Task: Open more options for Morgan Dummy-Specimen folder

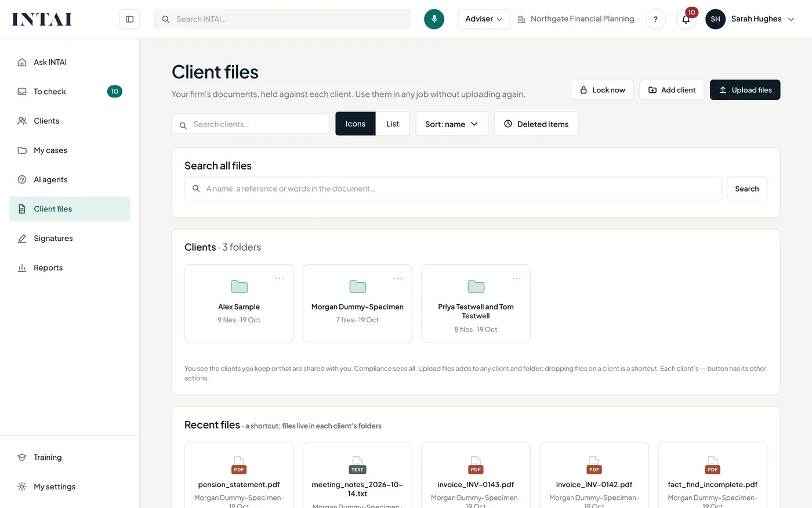Action: [398, 279]
